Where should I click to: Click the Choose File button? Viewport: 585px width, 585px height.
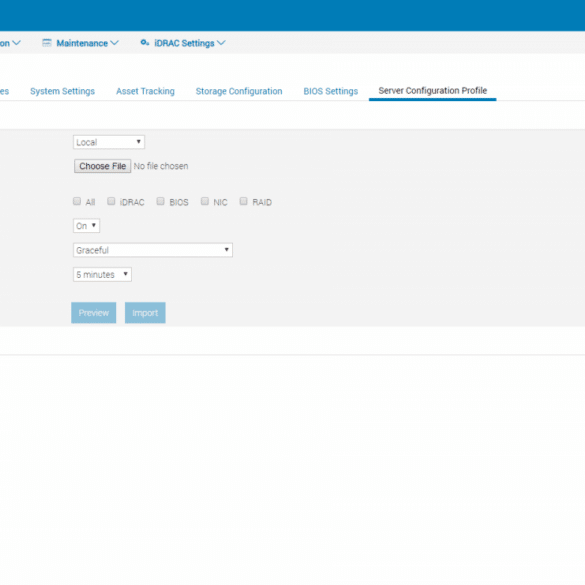(102, 166)
